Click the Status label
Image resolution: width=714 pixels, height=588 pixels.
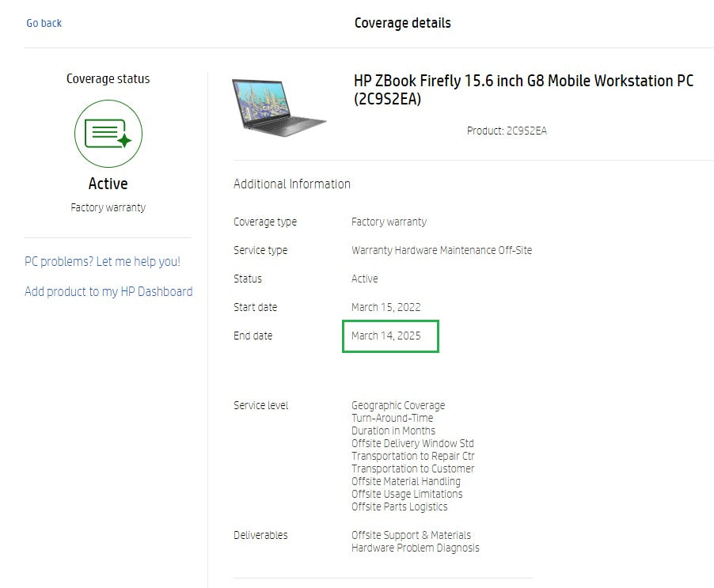[x=248, y=279]
